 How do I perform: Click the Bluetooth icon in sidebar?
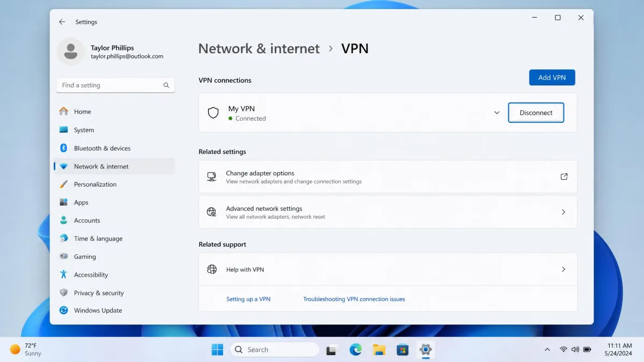pyautogui.click(x=63, y=148)
